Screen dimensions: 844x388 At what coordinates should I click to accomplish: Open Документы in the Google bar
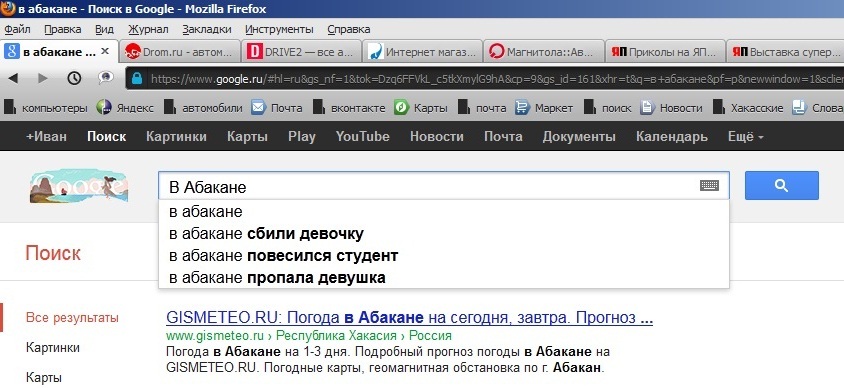579,137
